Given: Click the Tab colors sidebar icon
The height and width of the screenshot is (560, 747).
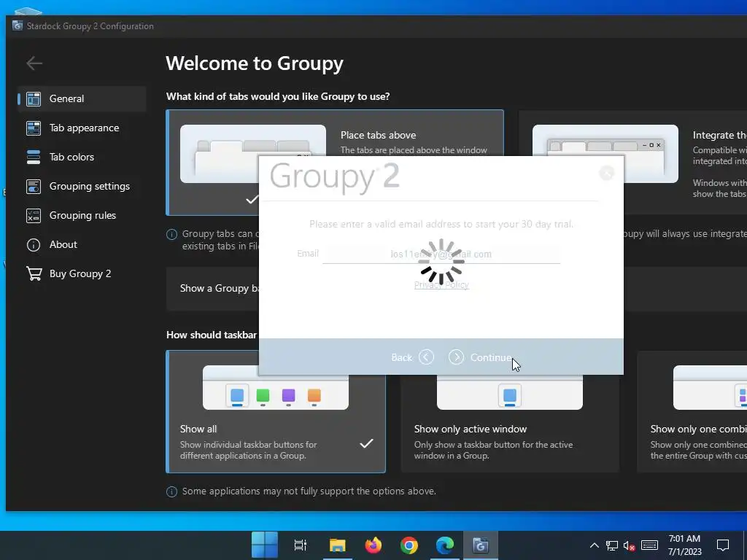Looking at the screenshot, I should pos(34,157).
